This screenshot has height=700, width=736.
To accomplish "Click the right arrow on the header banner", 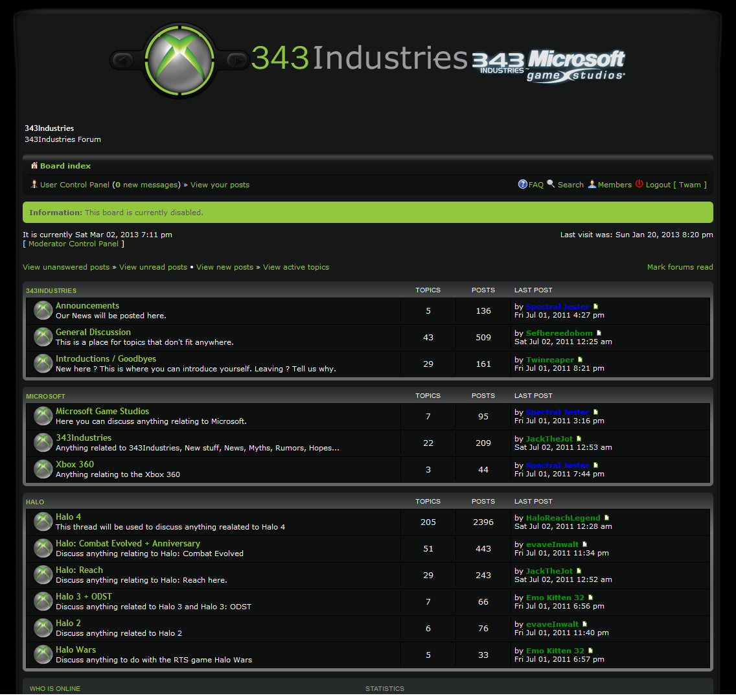I will [236, 60].
